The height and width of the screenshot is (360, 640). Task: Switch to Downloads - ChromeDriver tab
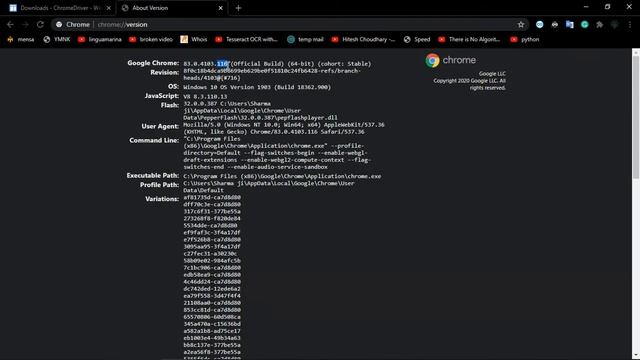pos(60,8)
